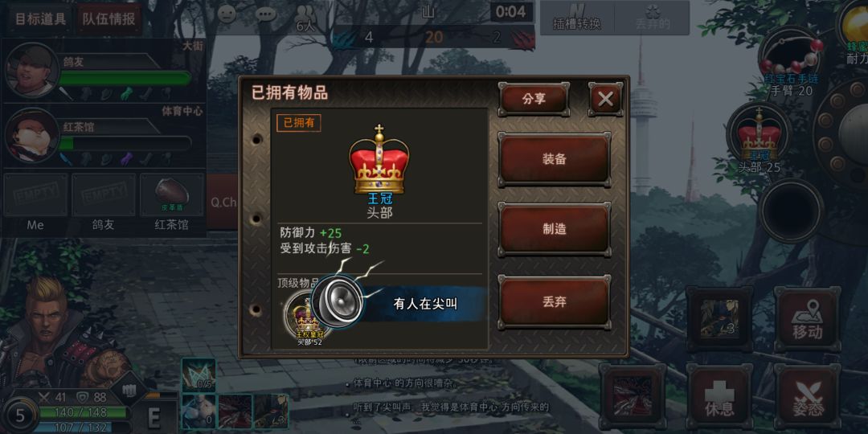The image size is (868, 434).
Task: Tap the 休息 rest icon
Action: coord(719,395)
